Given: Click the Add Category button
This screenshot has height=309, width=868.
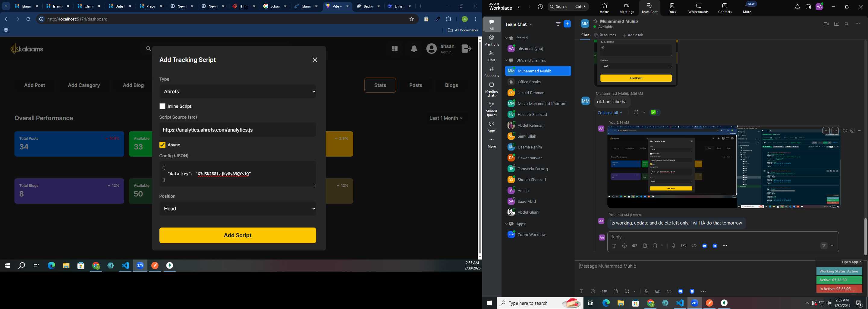Looking at the screenshot, I should [84, 85].
